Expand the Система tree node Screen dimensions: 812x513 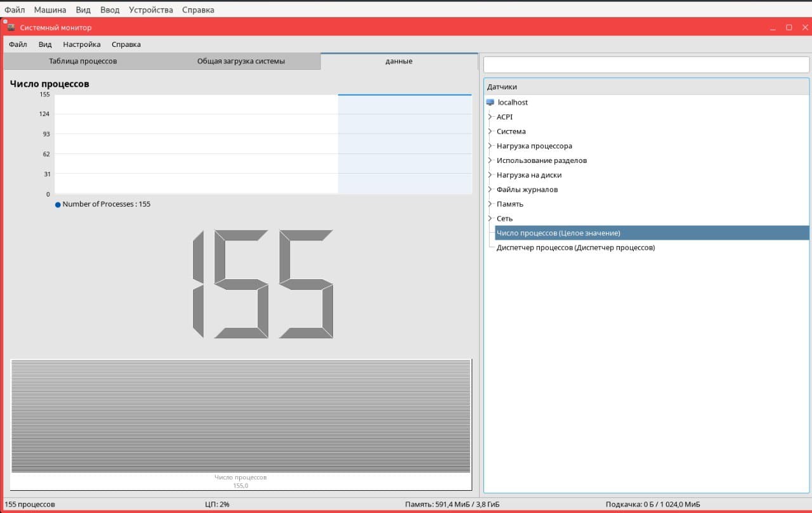click(x=490, y=131)
